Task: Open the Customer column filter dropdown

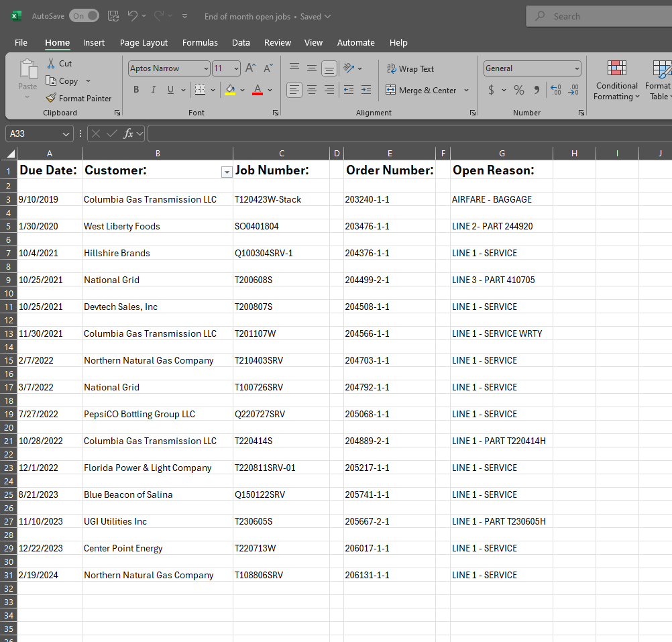Action: pyautogui.click(x=227, y=172)
